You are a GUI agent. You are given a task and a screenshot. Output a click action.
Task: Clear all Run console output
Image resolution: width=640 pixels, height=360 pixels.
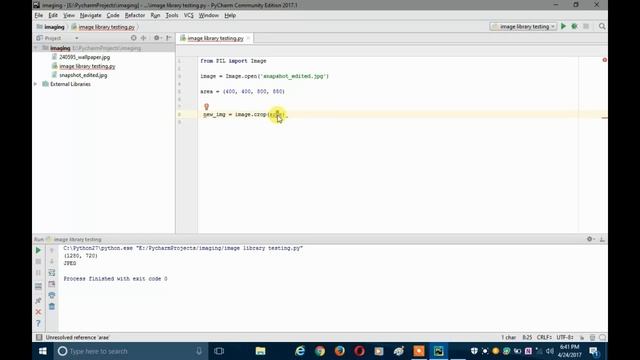pos(52,307)
